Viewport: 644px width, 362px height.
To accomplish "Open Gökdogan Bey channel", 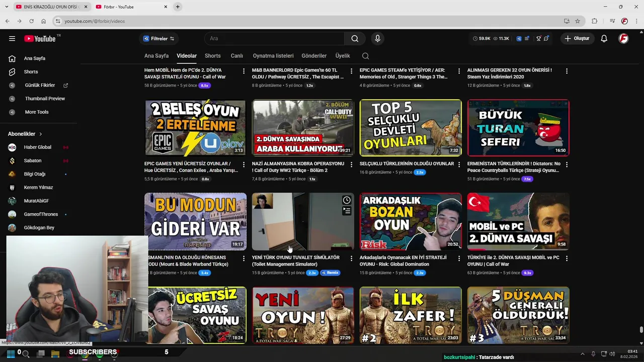I will [39, 228].
